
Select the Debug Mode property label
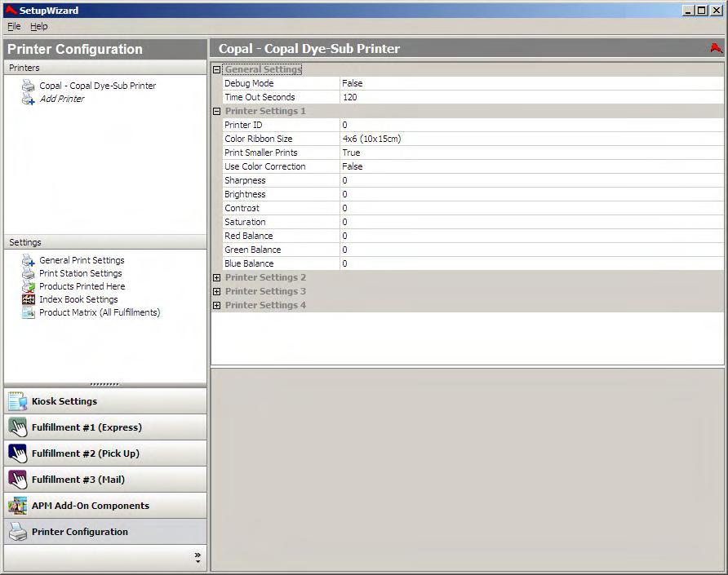[249, 83]
